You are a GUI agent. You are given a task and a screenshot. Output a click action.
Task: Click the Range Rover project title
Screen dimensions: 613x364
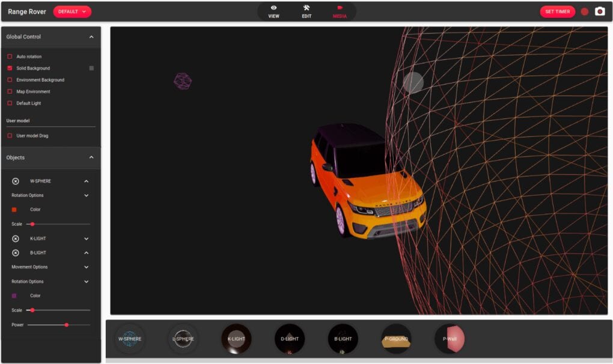(27, 12)
